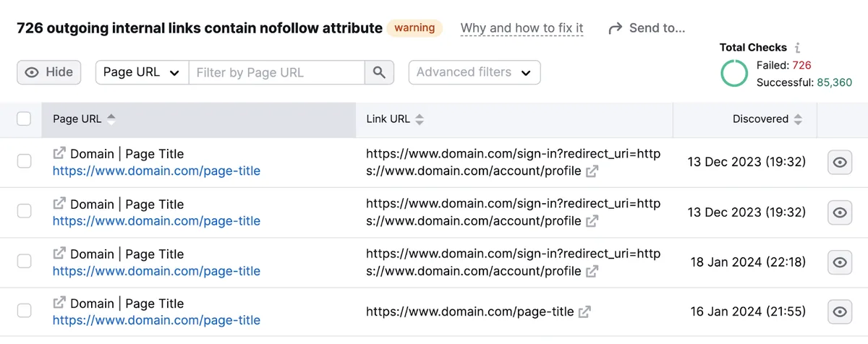Viewport: 868px width, 344px height.
Task: Open external link icon beside 16 Jan 2024 row page title
Action: coord(59,303)
